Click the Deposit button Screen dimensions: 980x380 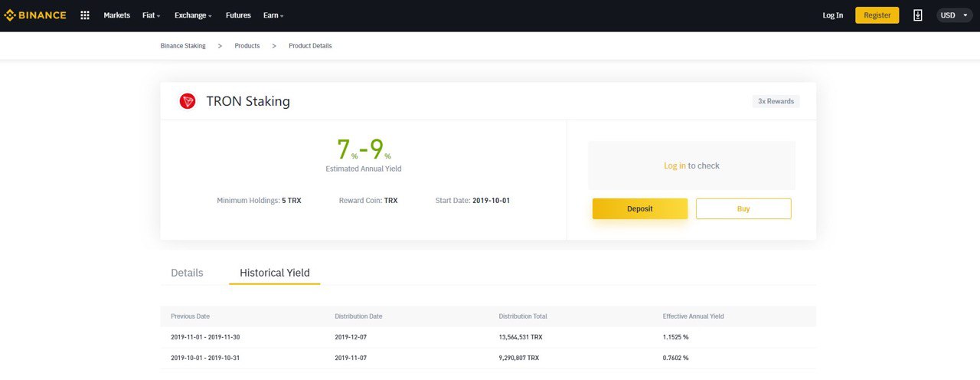[640, 208]
